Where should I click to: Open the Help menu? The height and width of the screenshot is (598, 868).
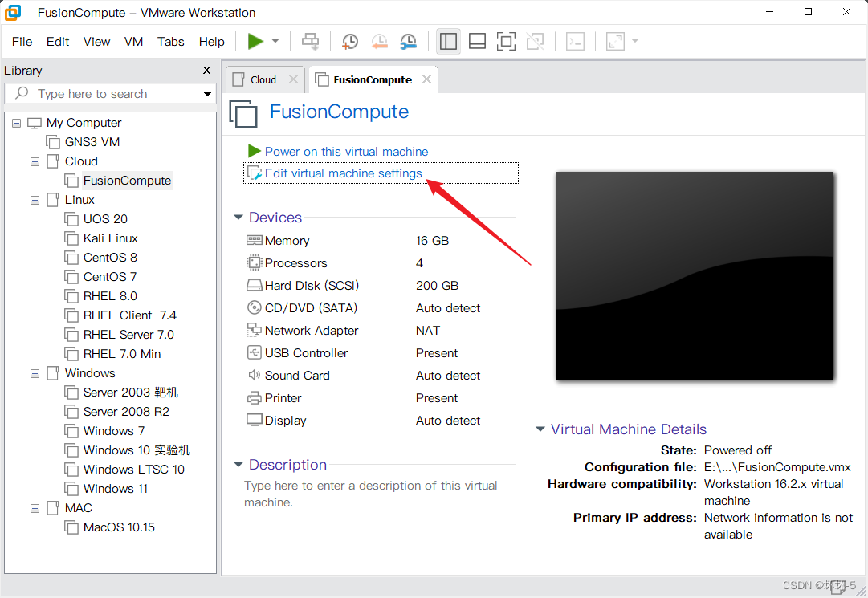pyautogui.click(x=211, y=42)
